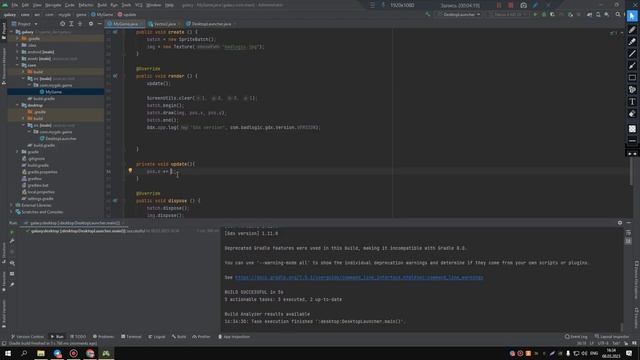Viewport: 640px width, 360px height.
Task: Click Collapse All in Project panel
Action: [80, 24]
